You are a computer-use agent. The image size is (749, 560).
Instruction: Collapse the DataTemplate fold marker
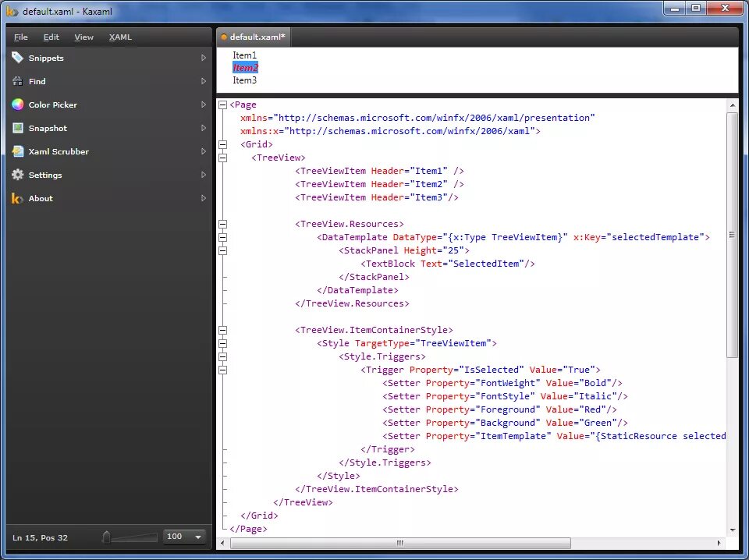click(x=222, y=238)
